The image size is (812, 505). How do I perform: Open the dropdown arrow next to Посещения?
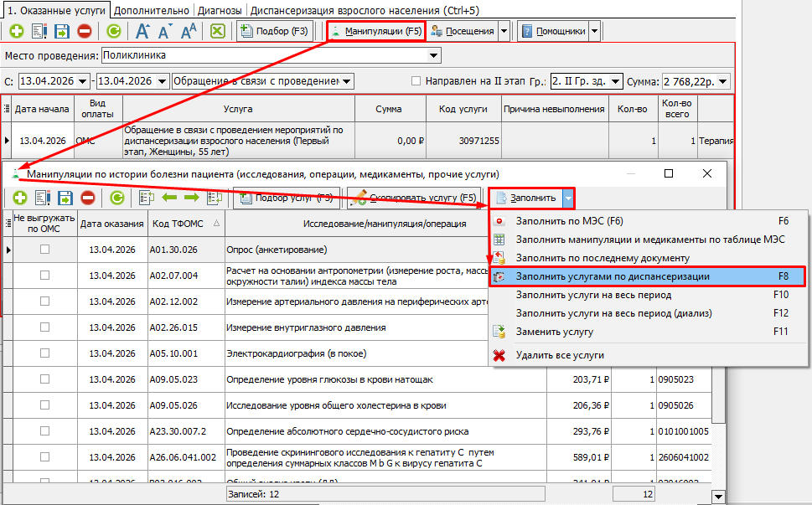pos(504,32)
